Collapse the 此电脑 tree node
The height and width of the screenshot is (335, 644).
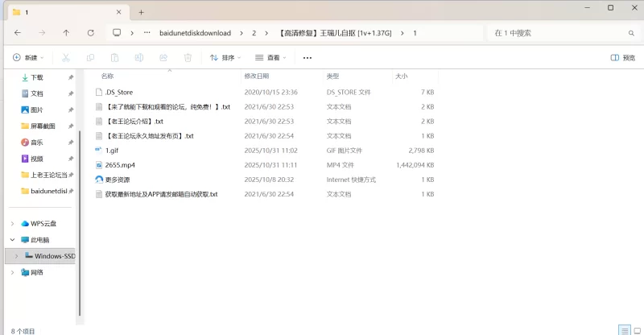point(12,240)
